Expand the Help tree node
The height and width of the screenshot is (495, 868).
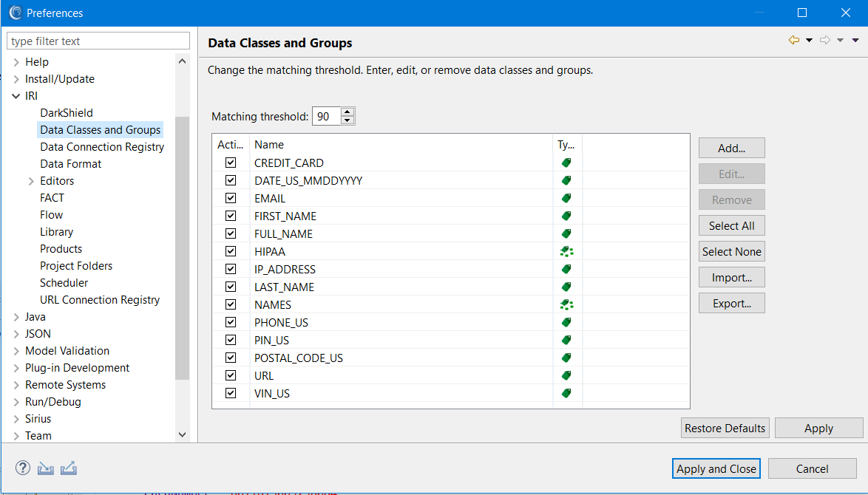[16, 62]
